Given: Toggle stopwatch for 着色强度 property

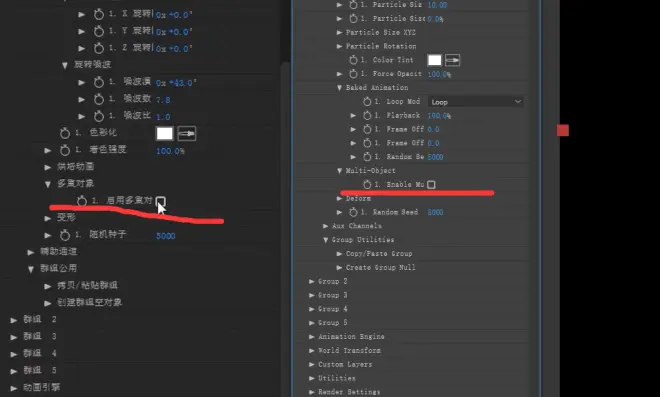Looking at the screenshot, I should pos(65,150).
